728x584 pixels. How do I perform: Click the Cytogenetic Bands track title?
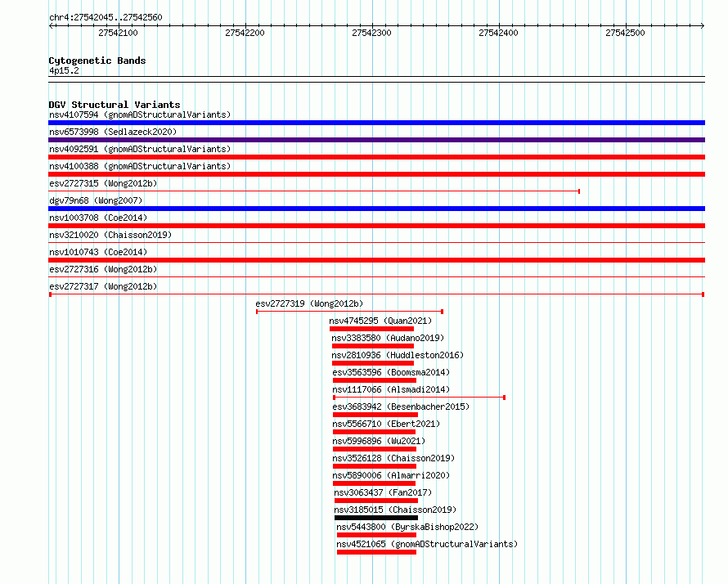[x=97, y=61]
